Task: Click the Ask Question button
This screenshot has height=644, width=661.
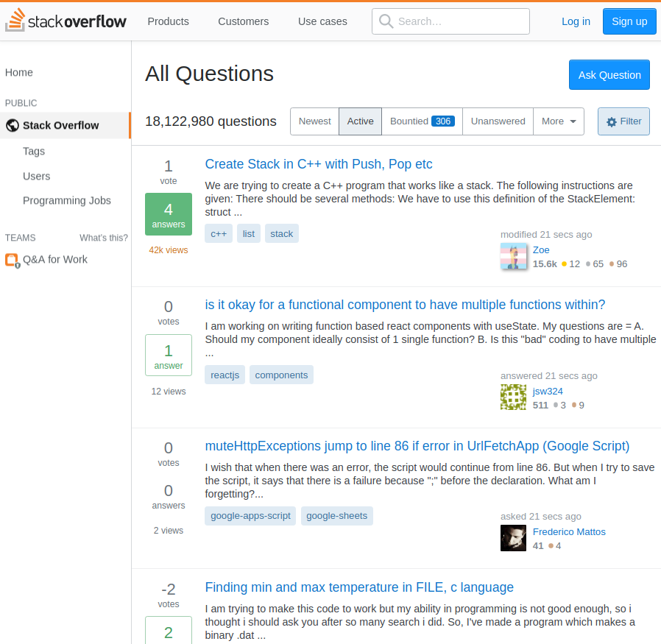Action: click(x=609, y=74)
